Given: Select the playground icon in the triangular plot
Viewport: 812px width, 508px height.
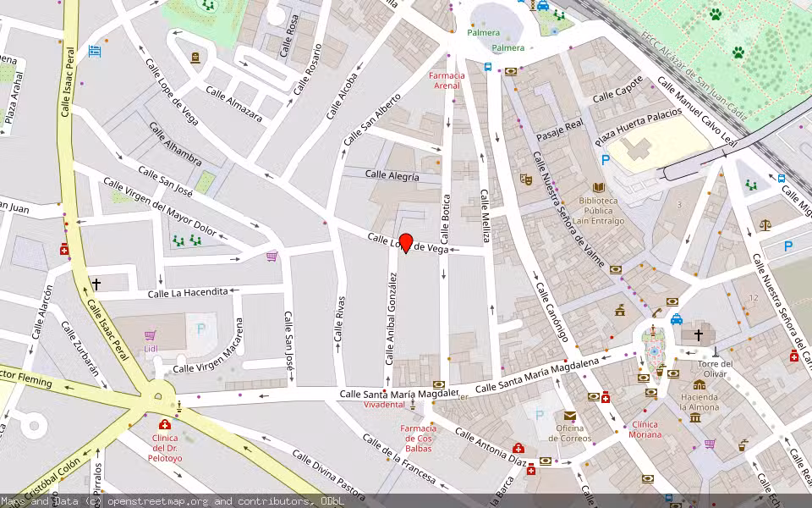Looking at the screenshot, I should pyautogui.click(x=751, y=185).
